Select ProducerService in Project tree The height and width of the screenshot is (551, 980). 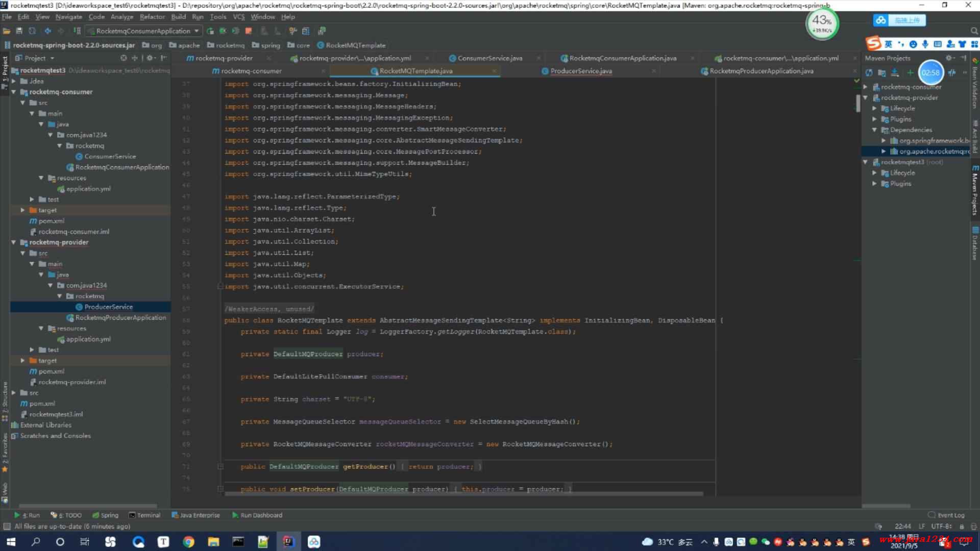108,307
